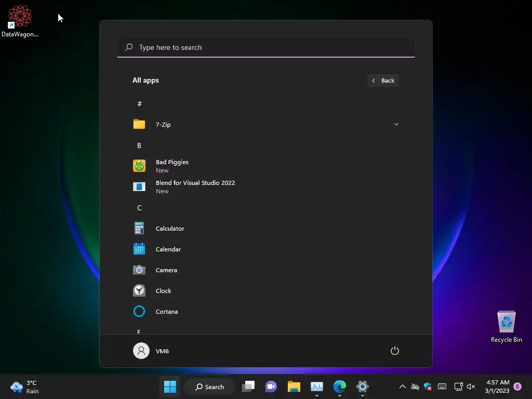Show hidden tray icons chevron
This screenshot has height=399, width=532.
tap(403, 387)
